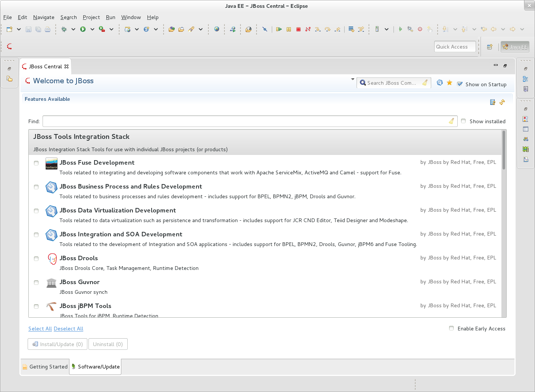
Task: Check the JBoss Guvnor checkbox
Action: pyautogui.click(x=36, y=283)
